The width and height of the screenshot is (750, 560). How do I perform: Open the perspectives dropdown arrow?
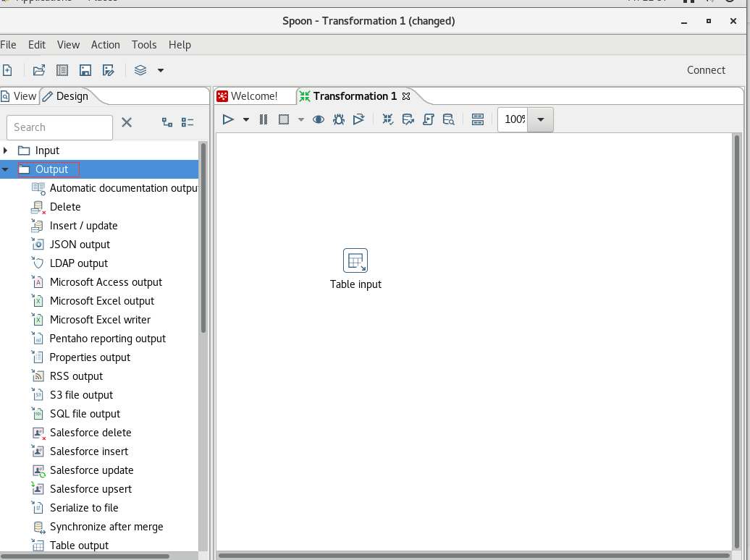tap(161, 70)
